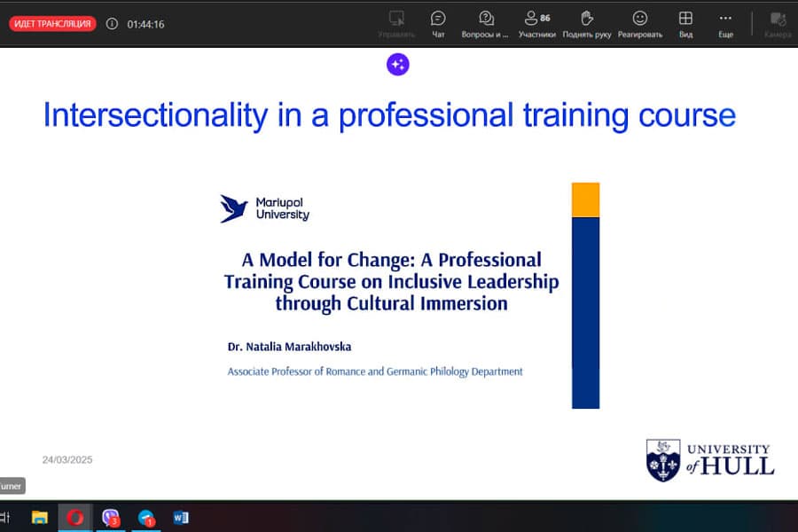The width and height of the screenshot is (798, 532).
Task: Open Microsoft Word from the taskbar
Action: point(181,517)
